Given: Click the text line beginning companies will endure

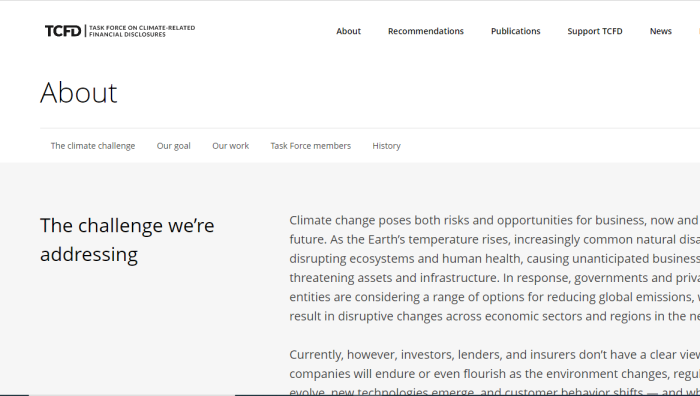Looking at the screenshot, I should click(x=495, y=374).
